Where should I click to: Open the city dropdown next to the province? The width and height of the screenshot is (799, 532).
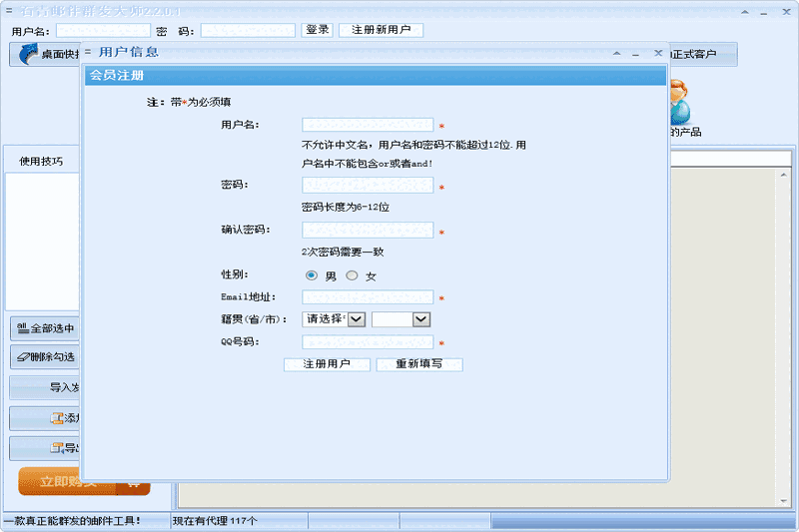click(401, 319)
